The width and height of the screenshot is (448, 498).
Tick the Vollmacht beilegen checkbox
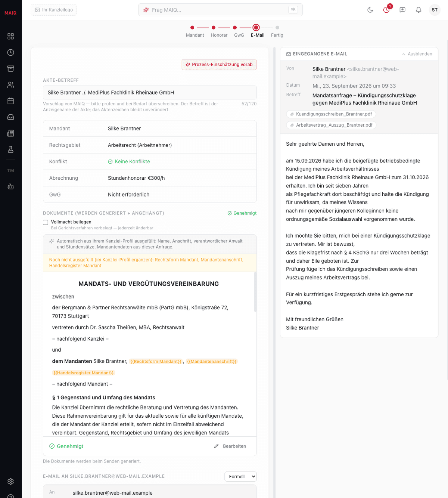46,222
